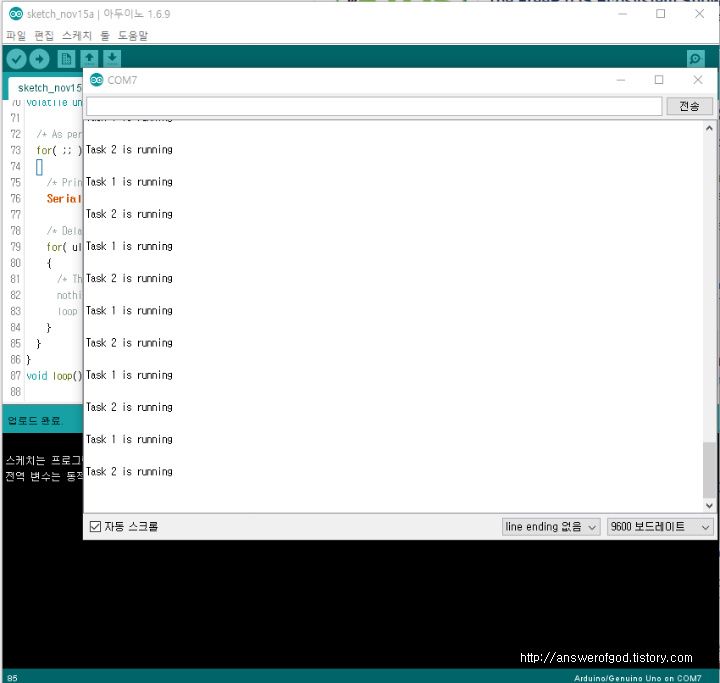Click the 전송 send button
Image resolution: width=720 pixels, height=683 pixels.
coord(689,106)
